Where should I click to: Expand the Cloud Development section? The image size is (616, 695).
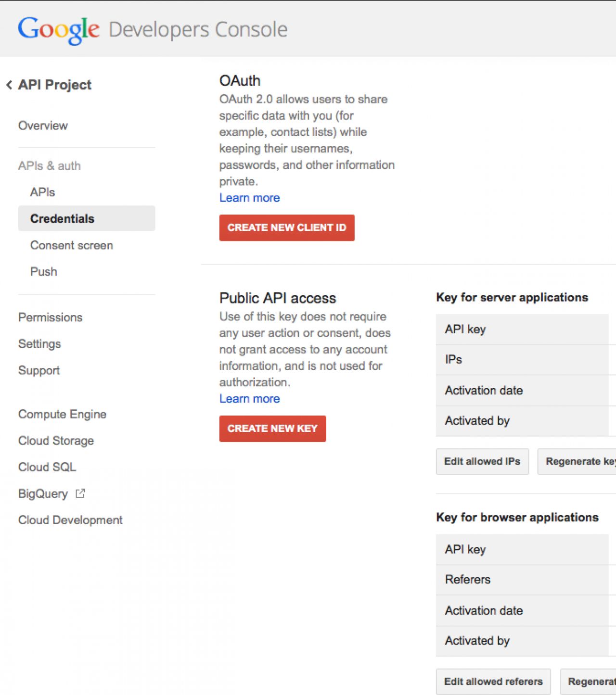70,520
